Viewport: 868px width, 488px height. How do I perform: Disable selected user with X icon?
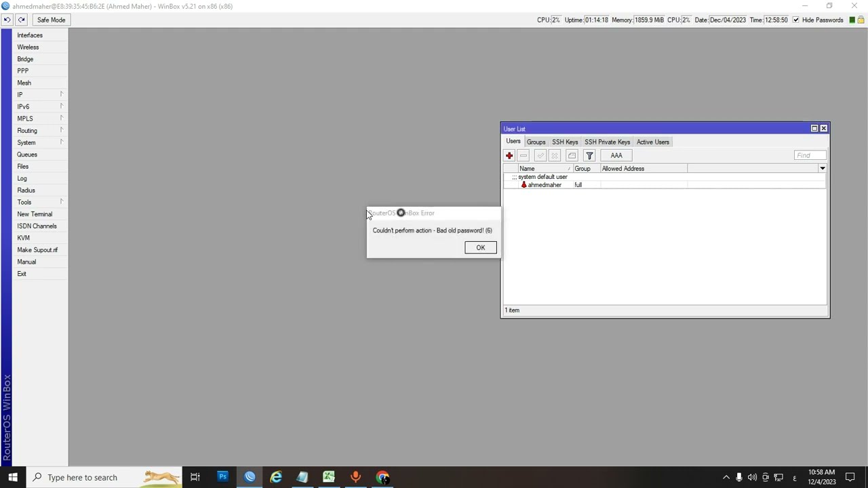[x=555, y=156]
